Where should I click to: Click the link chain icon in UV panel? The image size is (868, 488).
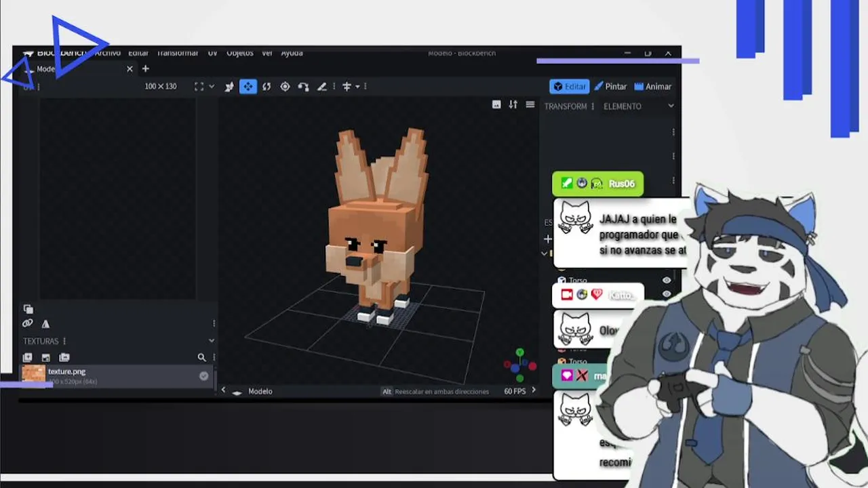point(27,324)
